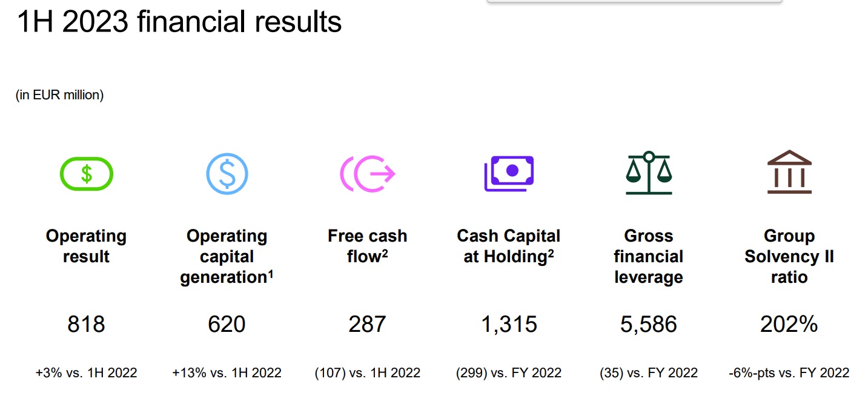This screenshot has width=868, height=410.
Task: Click the 202% solvency ratio value
Action: pos(789,325)
